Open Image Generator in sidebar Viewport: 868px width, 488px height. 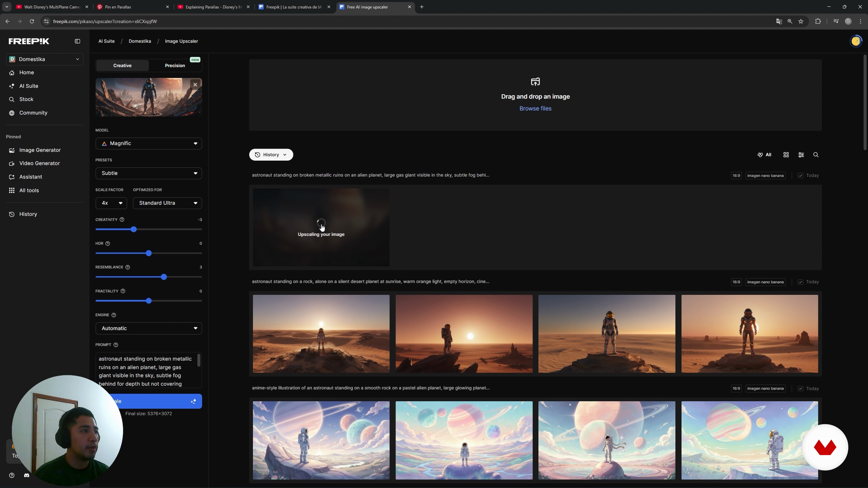40,150
